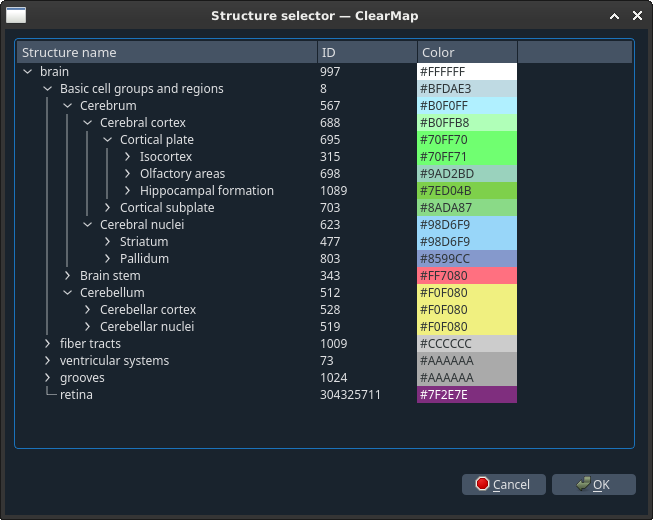Sort by the ID column header

367,52
